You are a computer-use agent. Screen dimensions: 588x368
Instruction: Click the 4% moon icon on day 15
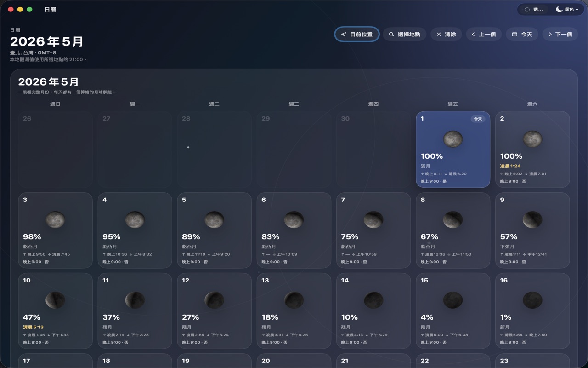pos(453,300)
